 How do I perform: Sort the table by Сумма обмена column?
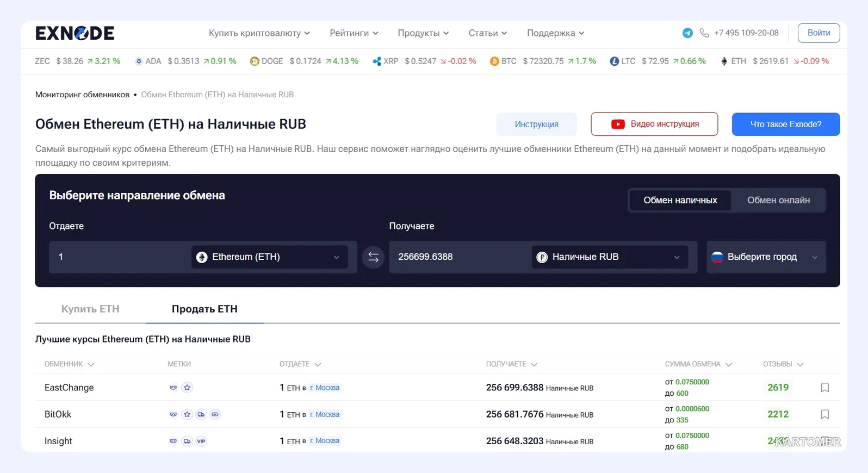698,364
